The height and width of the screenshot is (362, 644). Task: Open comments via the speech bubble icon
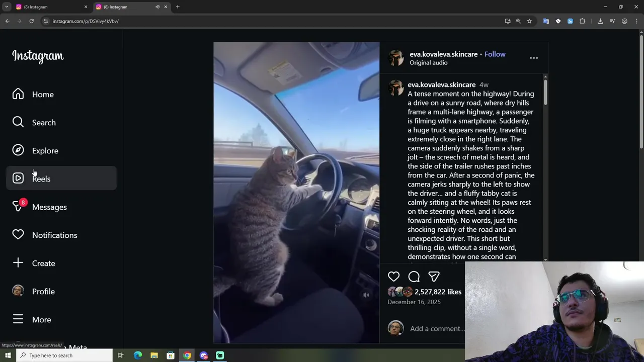coord(414,277)
